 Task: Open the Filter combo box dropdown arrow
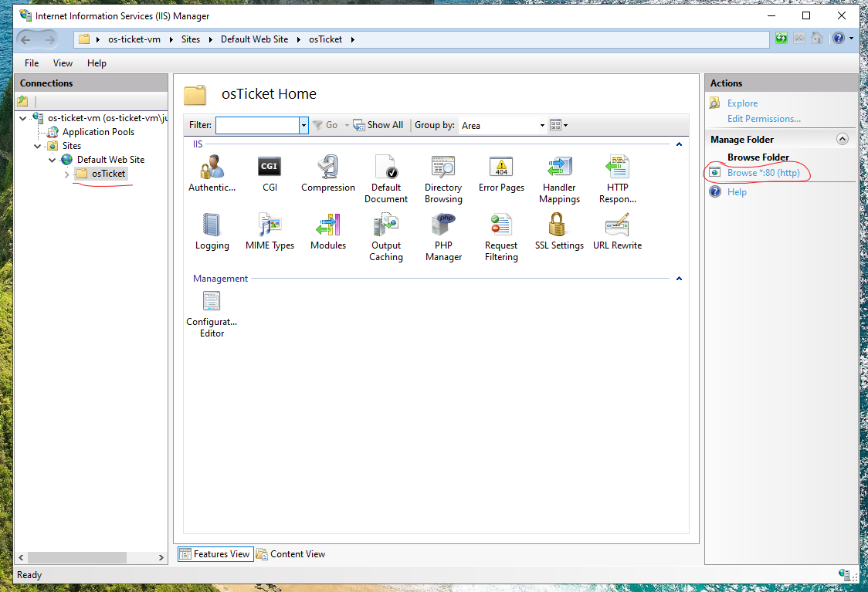[303, 125]
